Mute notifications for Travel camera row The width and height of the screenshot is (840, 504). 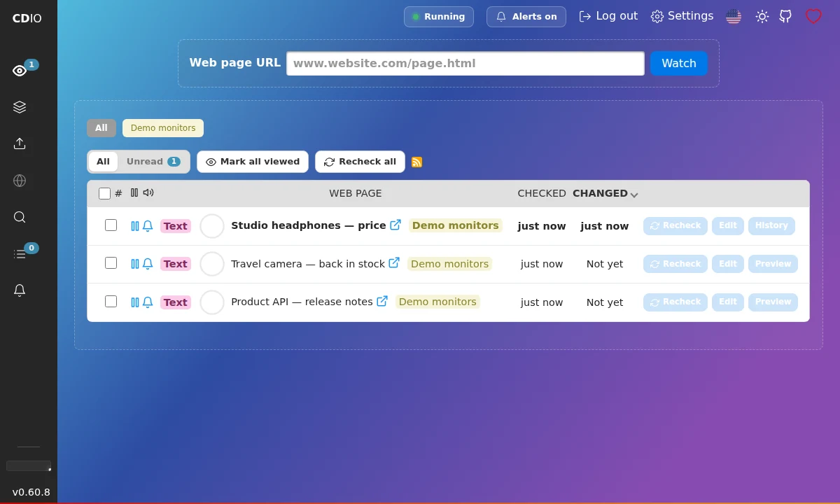148,264
